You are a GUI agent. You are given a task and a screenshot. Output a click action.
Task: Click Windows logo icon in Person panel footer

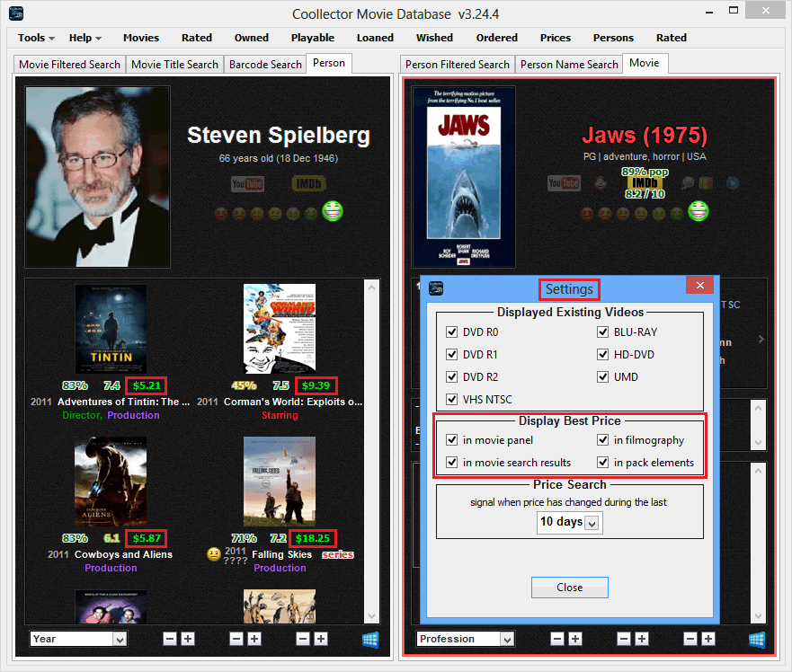370,640
